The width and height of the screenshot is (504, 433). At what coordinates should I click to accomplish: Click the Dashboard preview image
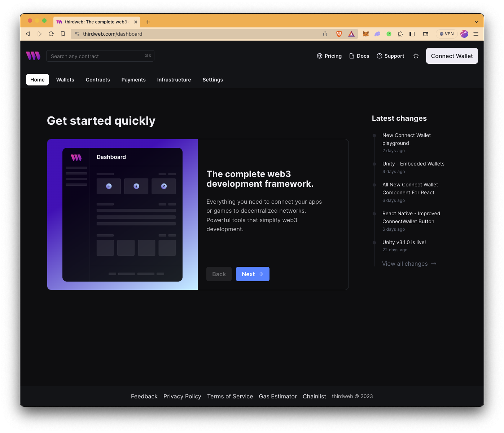(x=122, y=215)
